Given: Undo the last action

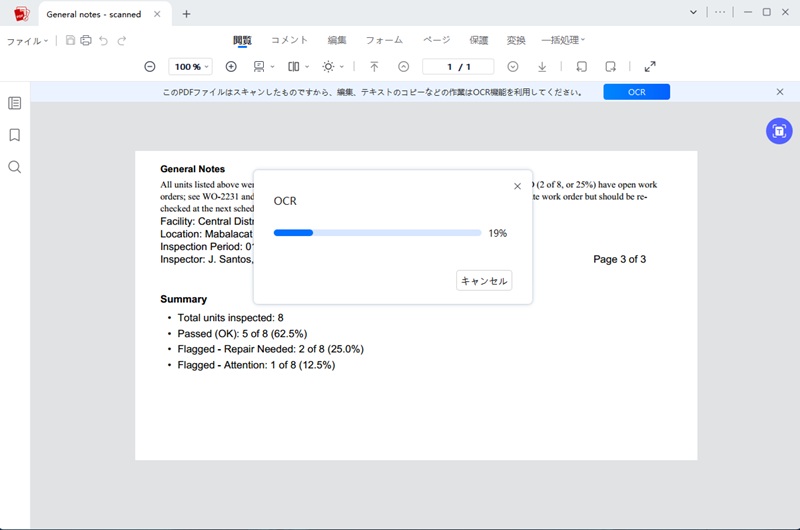Looking at the screenshot, I should [104, 40].
